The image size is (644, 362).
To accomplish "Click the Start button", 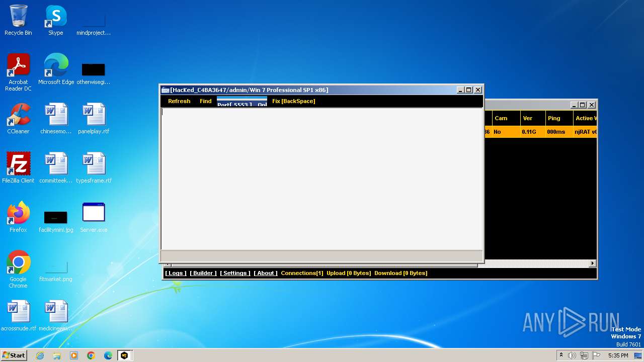I will (x=14, y=355).
